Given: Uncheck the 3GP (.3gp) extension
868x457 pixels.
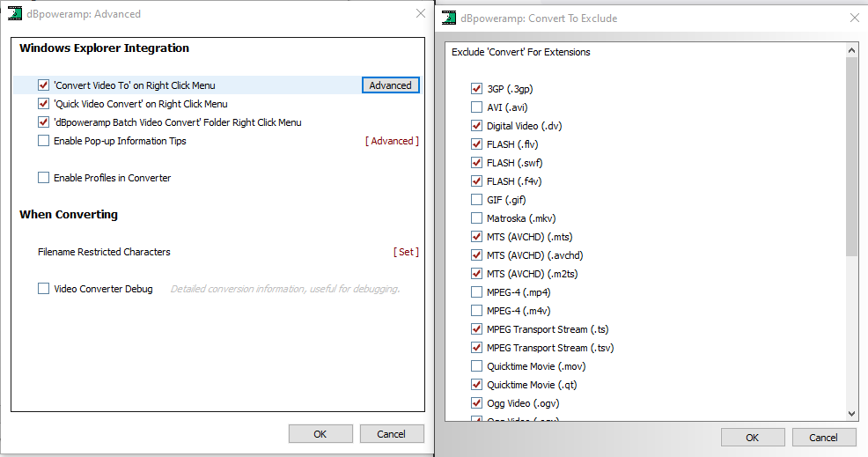Looking at the screenshot, I should click(x=476, y=89).
